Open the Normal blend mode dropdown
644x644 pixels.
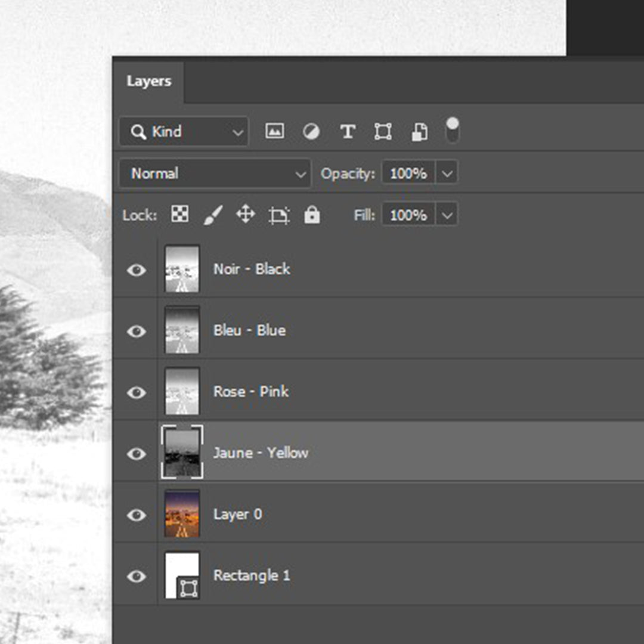(x=215, y=174)
